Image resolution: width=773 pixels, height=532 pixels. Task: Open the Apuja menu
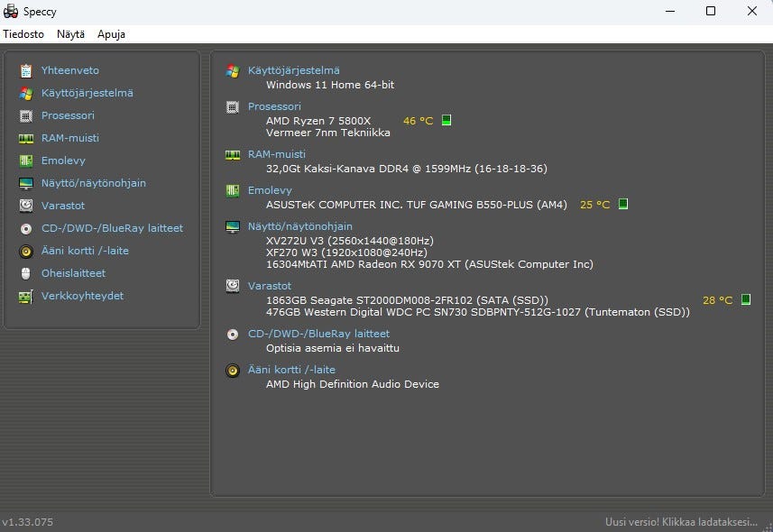[112, 34]
